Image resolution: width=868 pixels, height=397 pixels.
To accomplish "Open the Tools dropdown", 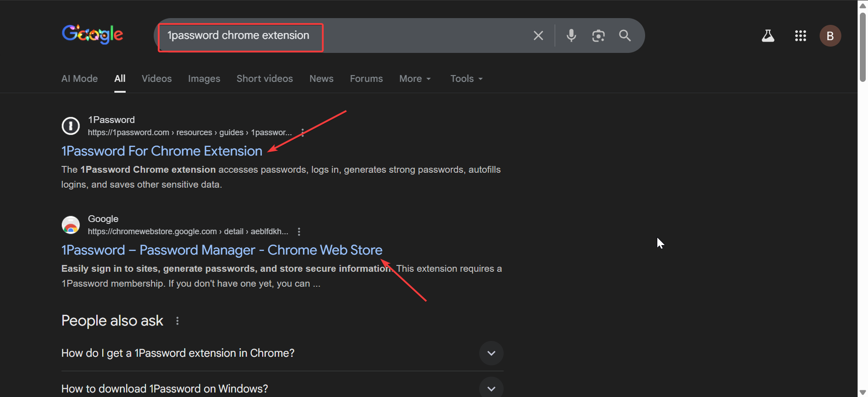I will pyautogui.click(x=466, y=79).
